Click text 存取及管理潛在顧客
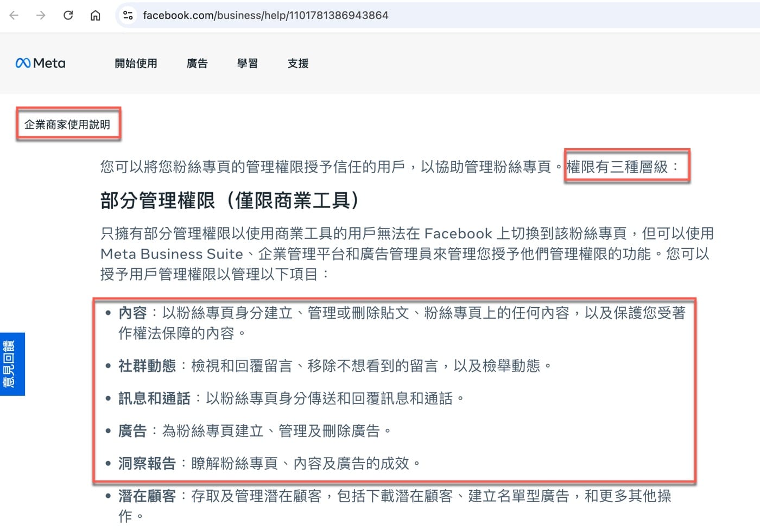Viewport: 760px width, 532px height. coord(256,496)
